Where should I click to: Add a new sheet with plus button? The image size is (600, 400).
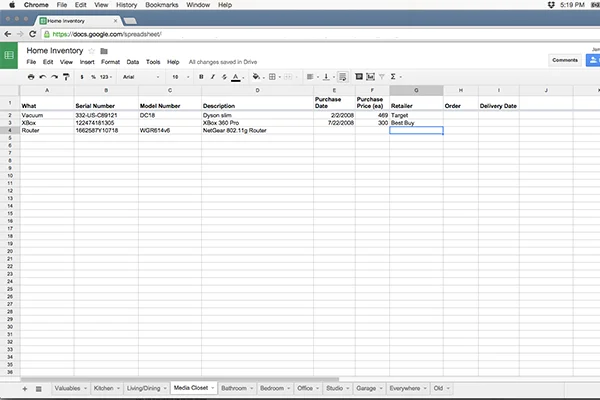point(25,389)
